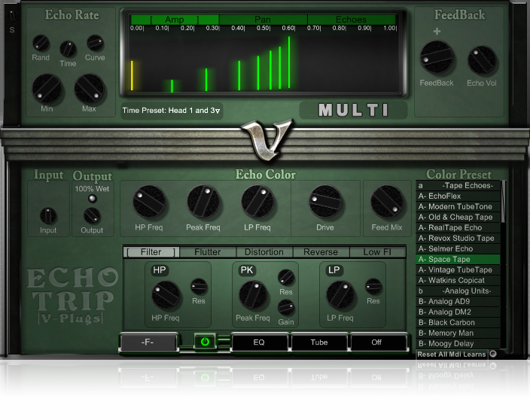Click the tallest green echo bar
This screenshot has width=530, height=420.
tap(289, 62)
